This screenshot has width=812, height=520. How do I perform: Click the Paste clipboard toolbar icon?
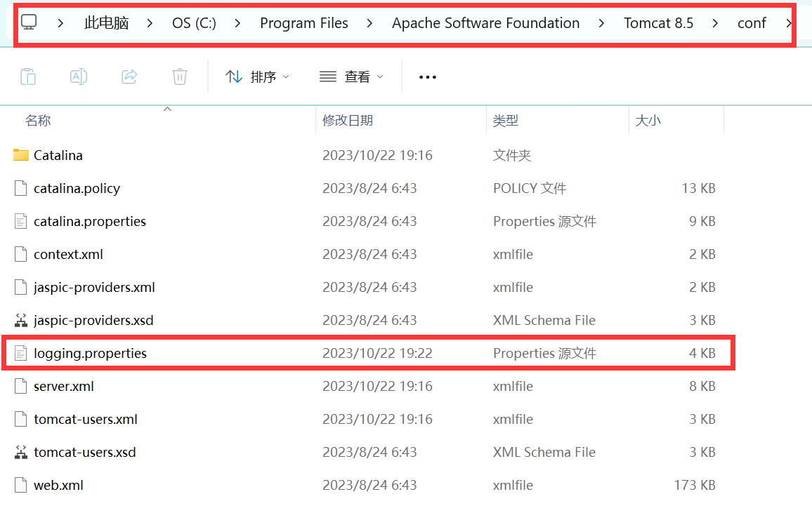pos(28,76)
